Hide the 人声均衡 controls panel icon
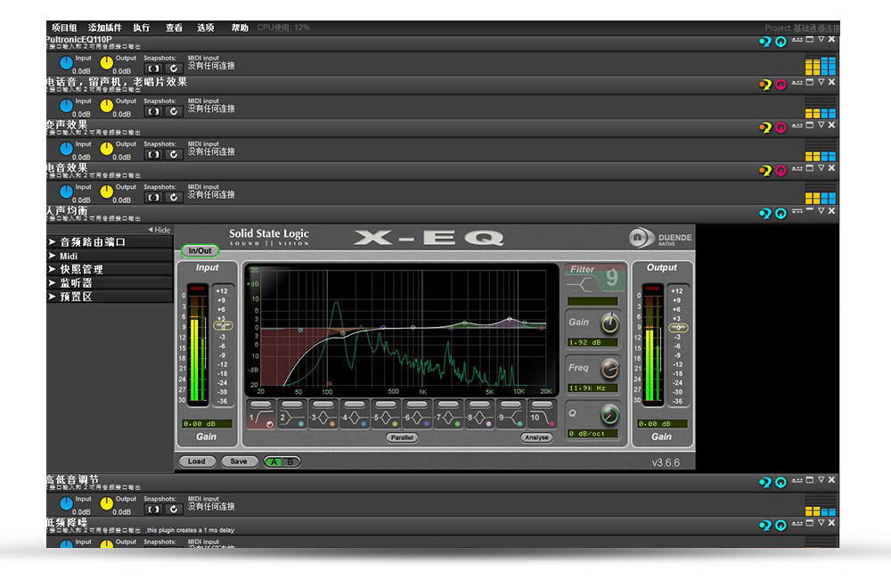Screen dimensions: 891x588 pyautogui.click(x=797, y=211)
